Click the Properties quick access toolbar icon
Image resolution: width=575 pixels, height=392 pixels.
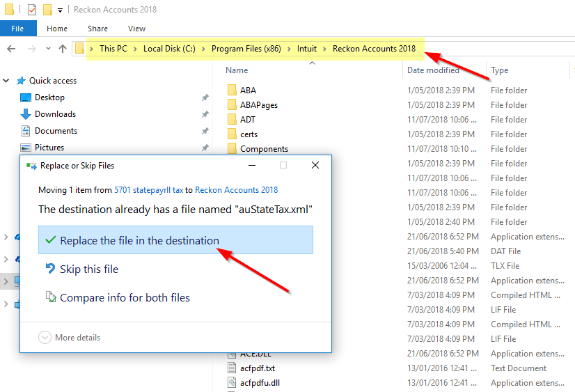point(32,10)
